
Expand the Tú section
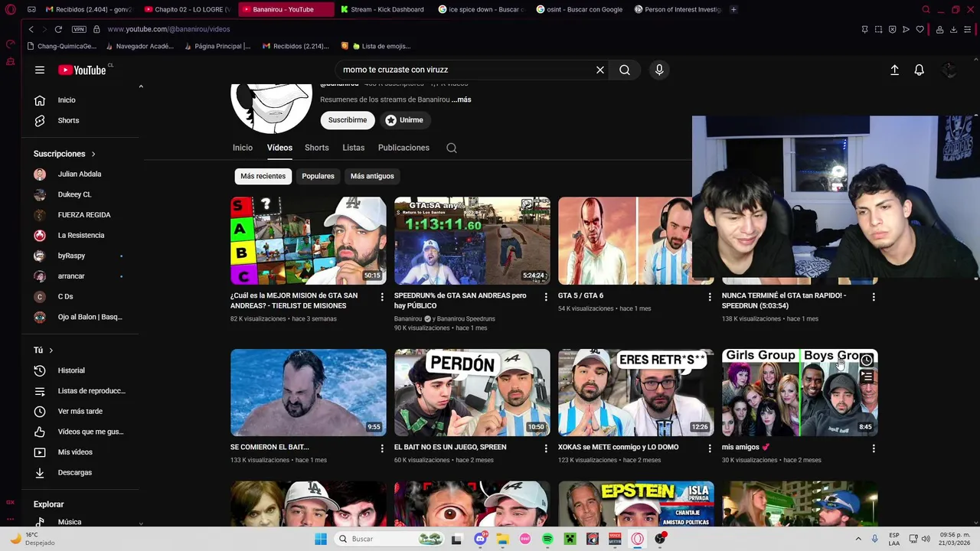pyautogui.click(x=43, y=350)
